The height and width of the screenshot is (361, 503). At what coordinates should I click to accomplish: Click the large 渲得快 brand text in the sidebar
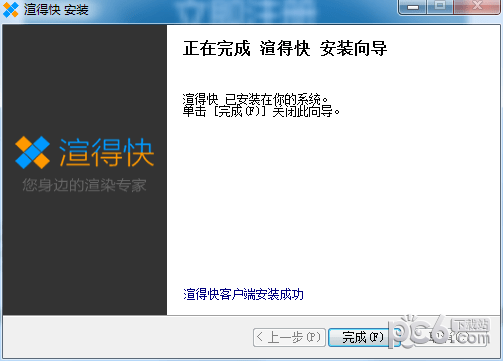107,152
